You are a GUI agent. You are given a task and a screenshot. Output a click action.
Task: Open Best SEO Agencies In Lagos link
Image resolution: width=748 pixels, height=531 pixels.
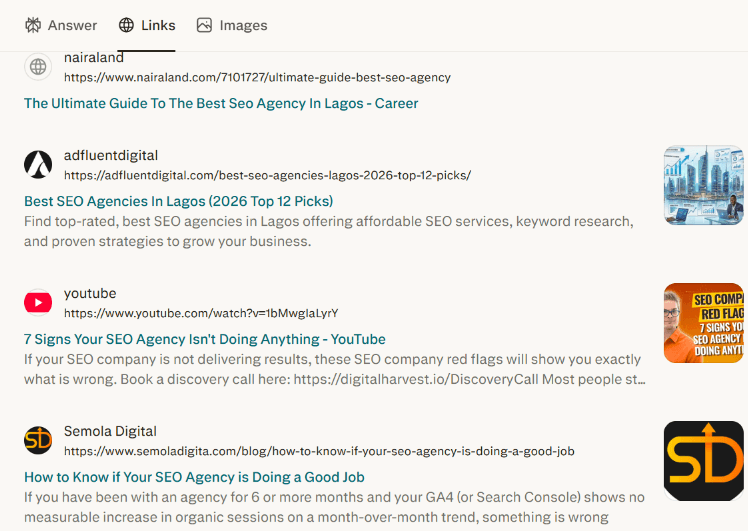pos(178,201)
